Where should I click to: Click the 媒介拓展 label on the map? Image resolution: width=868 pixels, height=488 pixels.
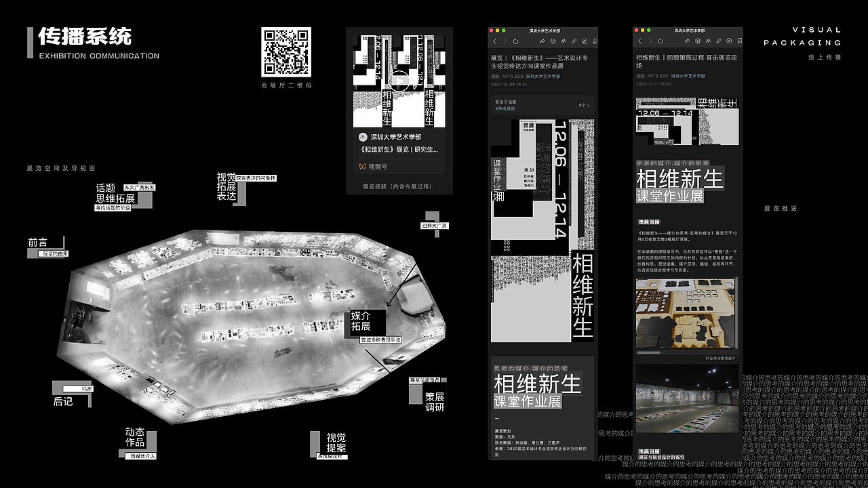361,321
